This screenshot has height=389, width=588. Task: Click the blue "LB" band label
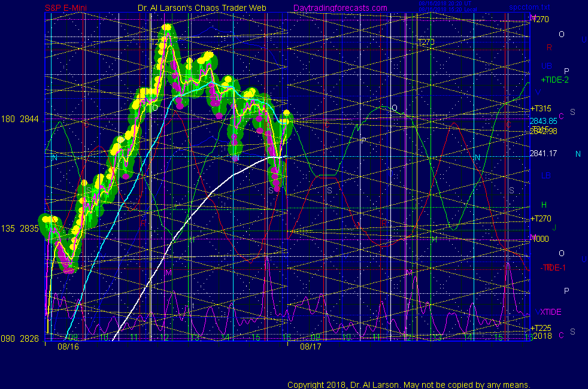tap(546, 175)
